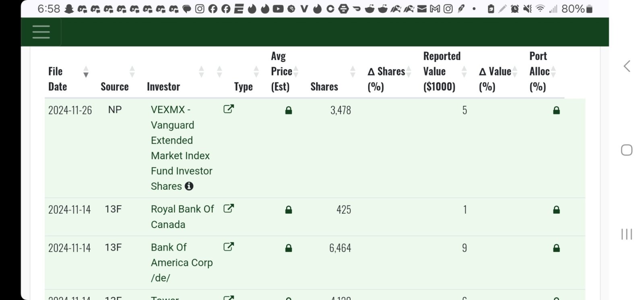Sort table by Avg Price (Est) column
Image resolution: width=644 pixels, height=300 pixels.
[x=296, y=72]
